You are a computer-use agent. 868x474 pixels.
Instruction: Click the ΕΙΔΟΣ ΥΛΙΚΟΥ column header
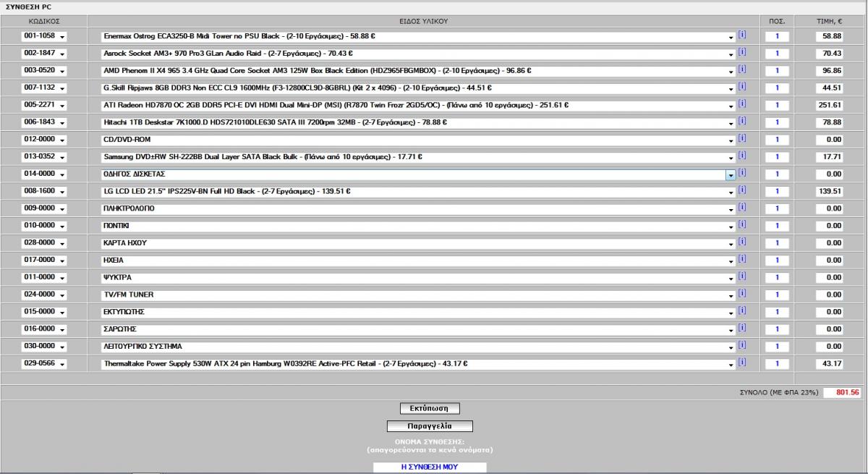pos(423,21)
